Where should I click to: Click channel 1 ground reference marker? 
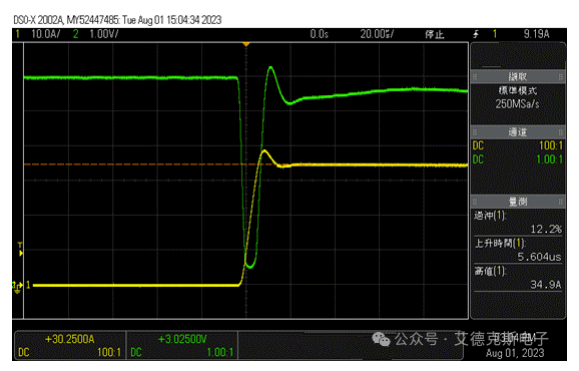tap(17, 286)
